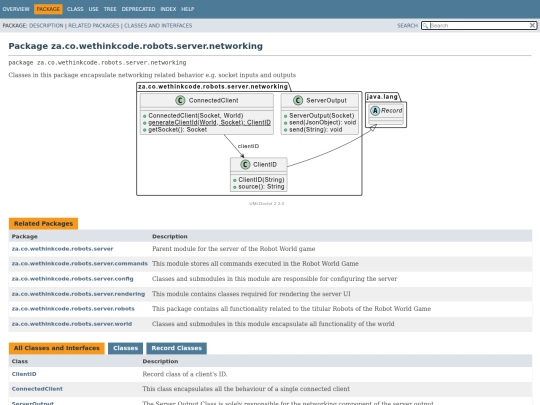This screenshot has height=405, width=540.
Task: Open the server.world package link
Action: (72, 324)
